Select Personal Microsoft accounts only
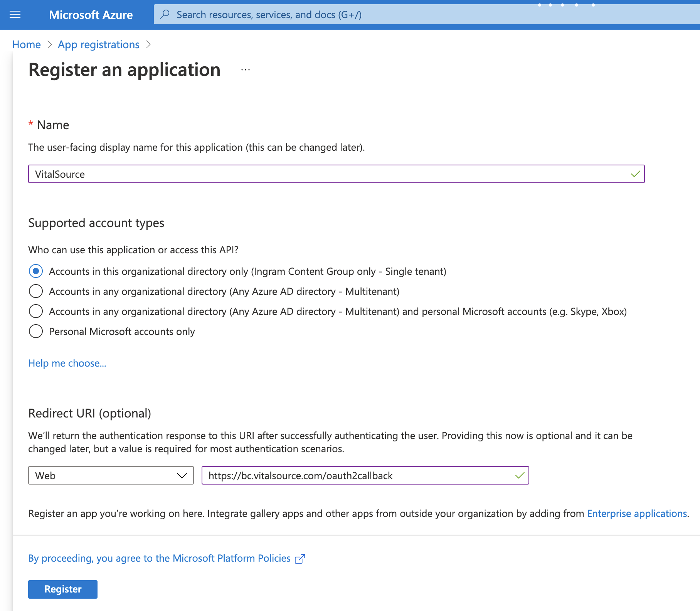This screenshot has width=700, height=611. (x=35, y=331)
